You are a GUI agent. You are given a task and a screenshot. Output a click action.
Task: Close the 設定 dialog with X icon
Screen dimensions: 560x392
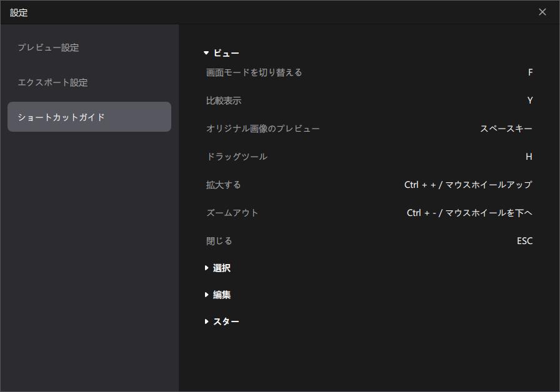tap(542, 12)
